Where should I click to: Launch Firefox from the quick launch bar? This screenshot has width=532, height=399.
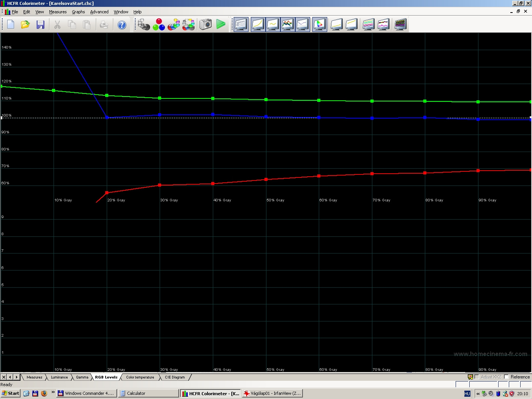coord(44,393)
